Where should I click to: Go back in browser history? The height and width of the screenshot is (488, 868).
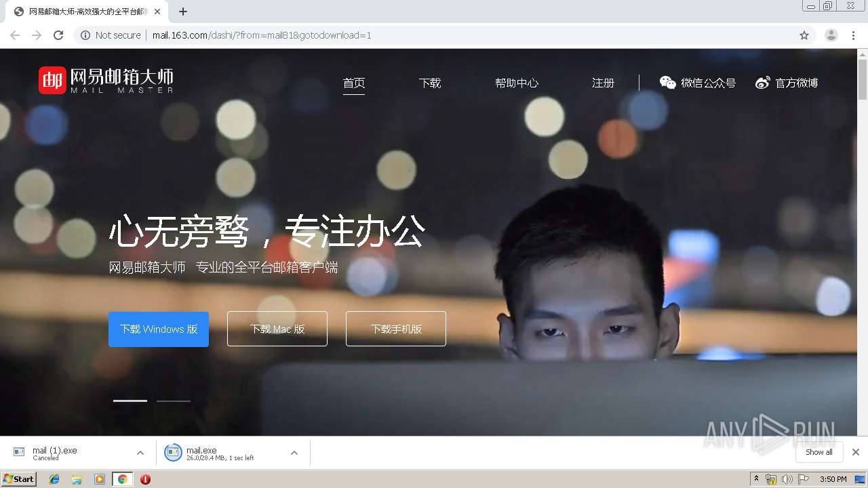[15, 35]
